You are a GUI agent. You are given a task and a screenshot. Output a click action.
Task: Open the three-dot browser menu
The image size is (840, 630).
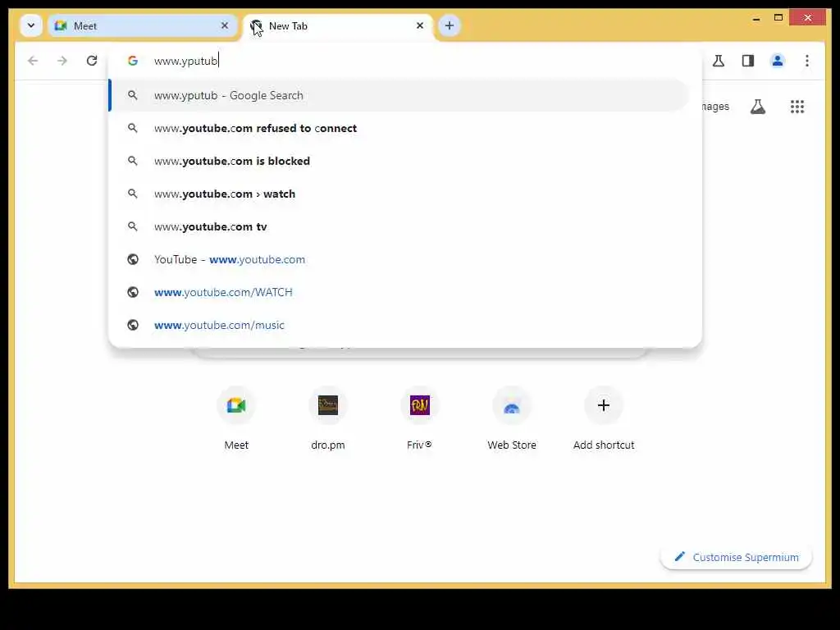[x=807, y=61]
